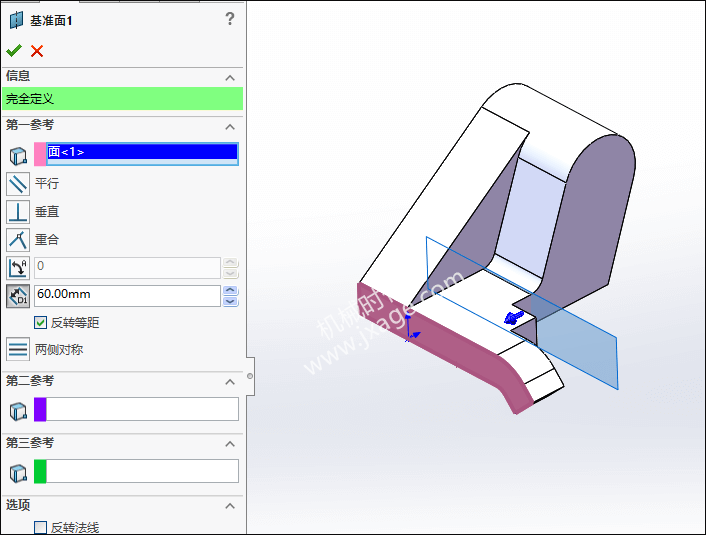Image resolution: width=706 pixels, height=535 pixels.
Task: Collapse the 信息 section
Action: coord(230,78)
